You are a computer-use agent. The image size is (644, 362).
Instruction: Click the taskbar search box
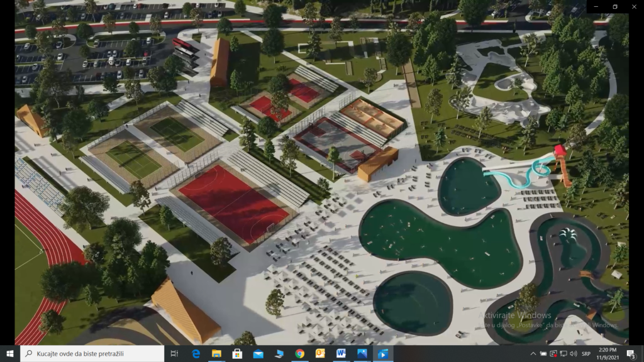click(92, 353)
